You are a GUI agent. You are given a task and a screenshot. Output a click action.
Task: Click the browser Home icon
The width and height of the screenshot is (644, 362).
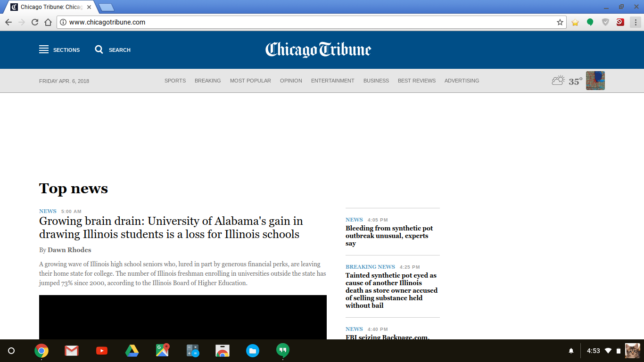[48, 22]
